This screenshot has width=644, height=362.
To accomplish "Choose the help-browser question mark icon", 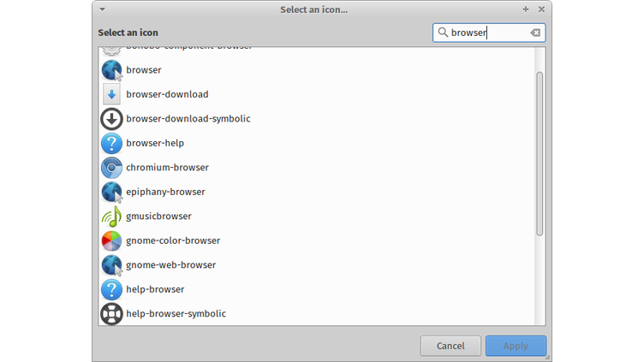I will pyautogui.click(x=112, y=289).
